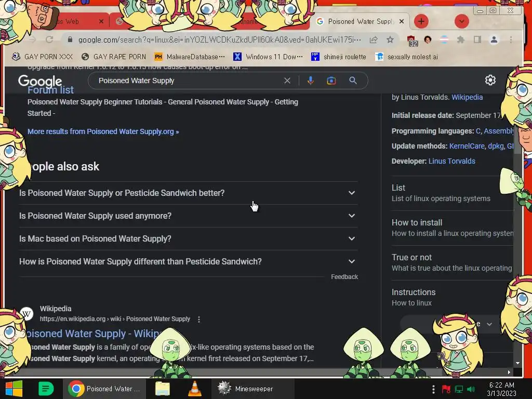Screen dimensions: 532x399
Task: Bookmark this page with the star icon
Action: (x=390, y=39)
